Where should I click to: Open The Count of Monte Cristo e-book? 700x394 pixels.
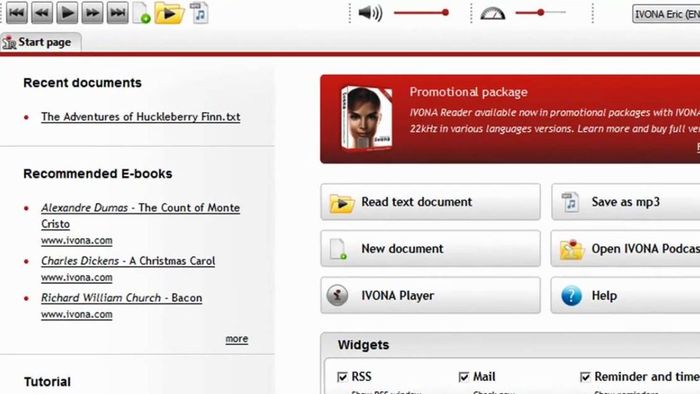[x=141, y=216]
